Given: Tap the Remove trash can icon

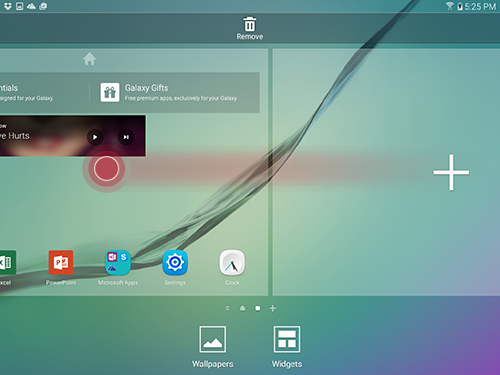Looking at the screenshot, I should click(x=249, y=24).
